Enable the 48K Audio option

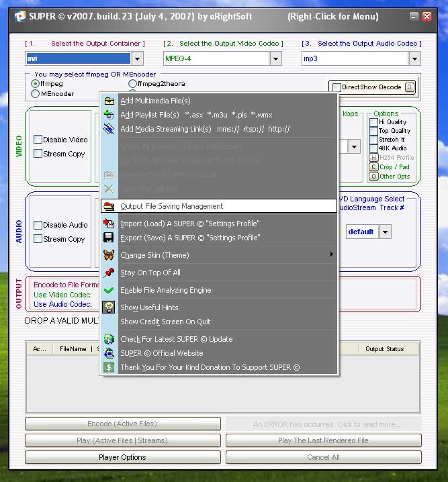[x=373, y=148]
